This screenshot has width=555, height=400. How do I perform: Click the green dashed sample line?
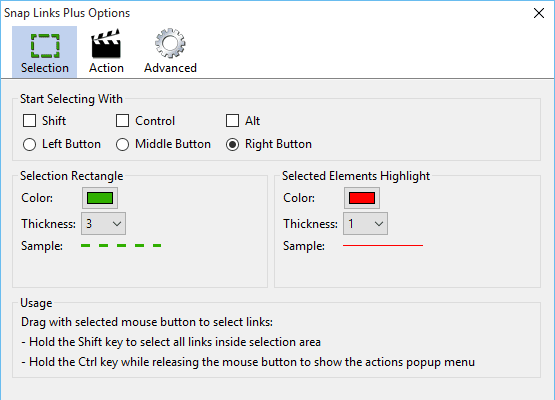point(121,245)
